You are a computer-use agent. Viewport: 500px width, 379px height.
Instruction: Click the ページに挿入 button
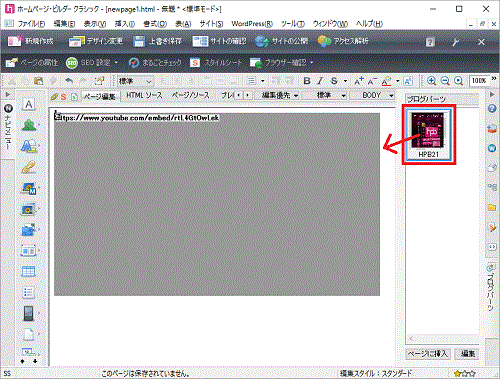(x=429, y=354)
